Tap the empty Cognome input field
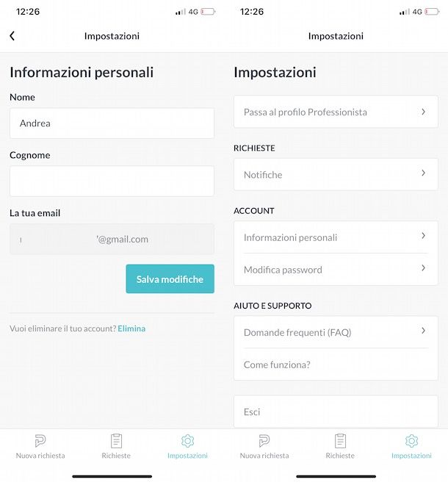The width and height of the screenshot is (448, 485). (x=112, y=181)
